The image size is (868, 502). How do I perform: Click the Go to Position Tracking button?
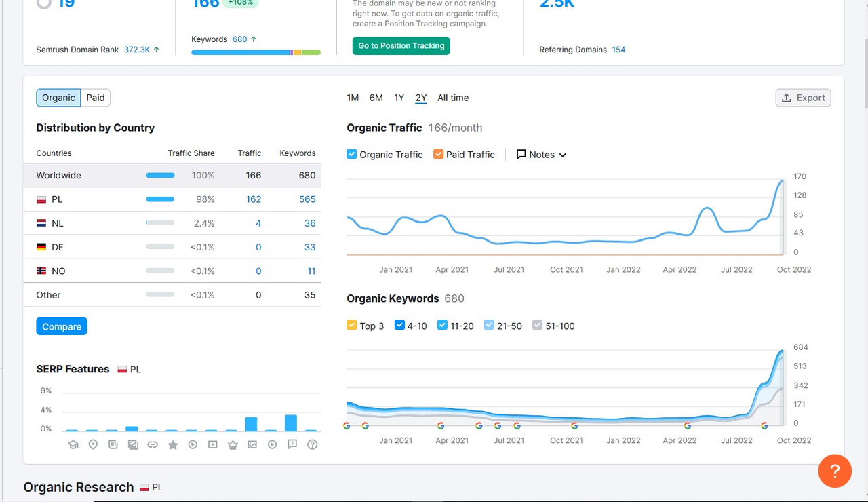(401, 45)
